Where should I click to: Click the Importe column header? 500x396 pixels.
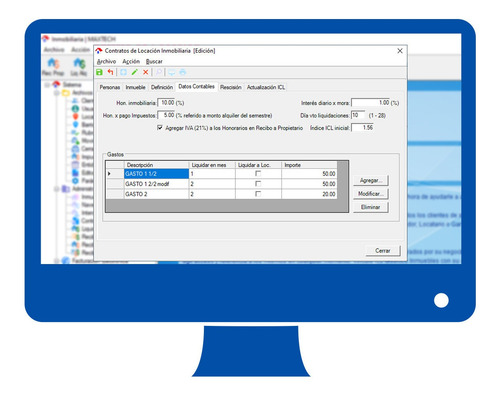[309, 165]
